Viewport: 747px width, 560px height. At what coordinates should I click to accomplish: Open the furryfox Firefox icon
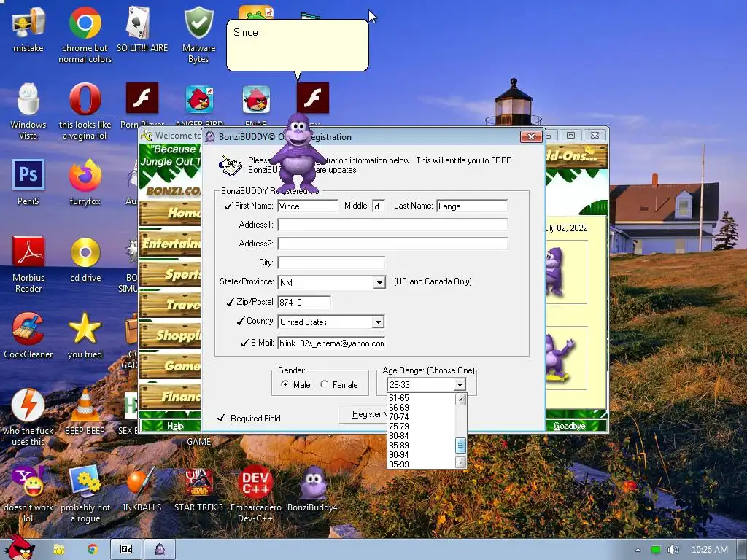tap(85, 182)
